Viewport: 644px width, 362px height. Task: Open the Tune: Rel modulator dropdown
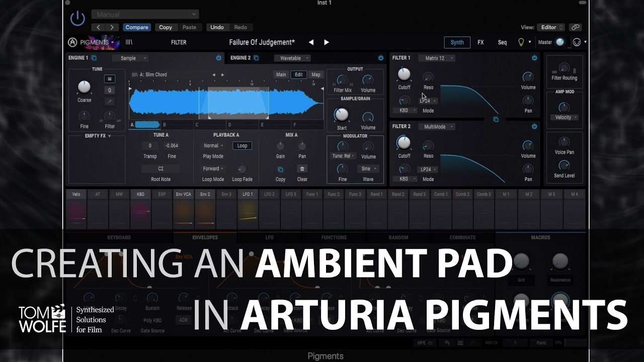pyautogui.click(x=343, y=156)
